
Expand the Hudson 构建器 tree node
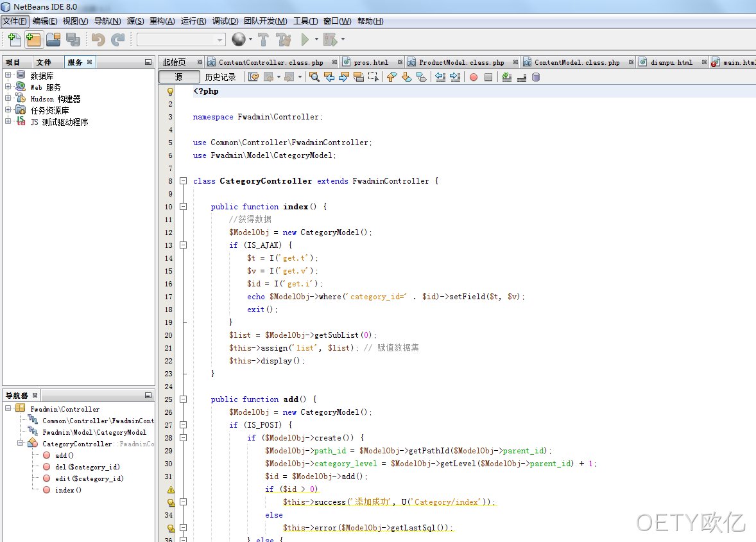[8, 98]
